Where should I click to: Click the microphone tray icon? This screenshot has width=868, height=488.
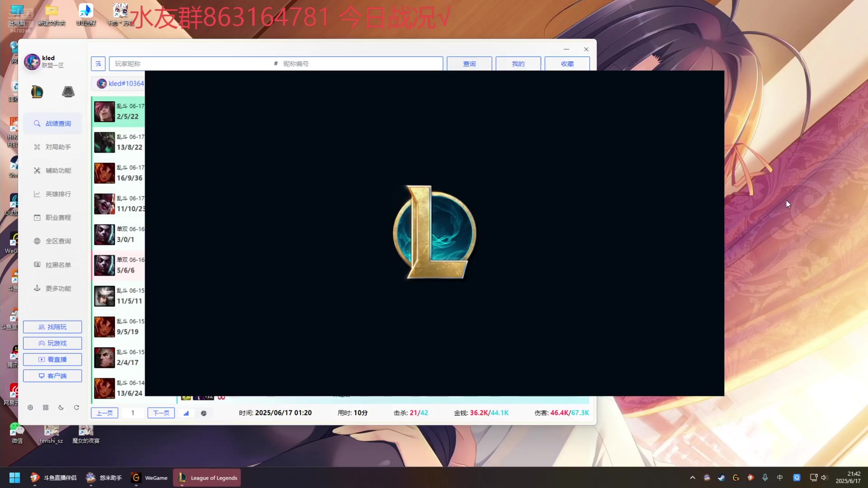[765, 478]
